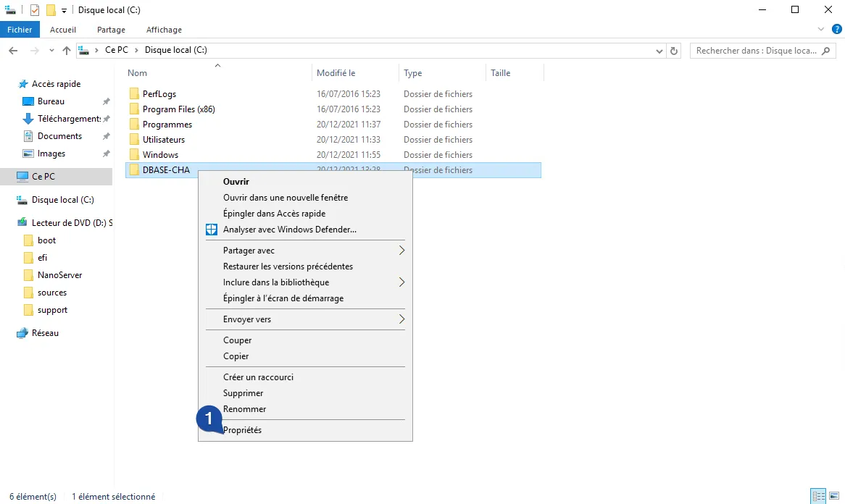The height and width of the screenshot is (504, 845).
Task: Open the Affichage ribbon tab
Action: [164, 30]
